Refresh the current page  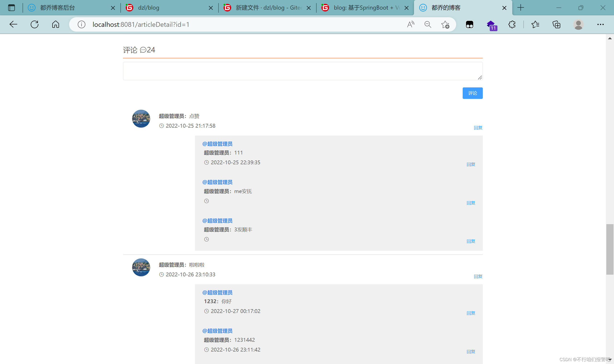(35, 24)
